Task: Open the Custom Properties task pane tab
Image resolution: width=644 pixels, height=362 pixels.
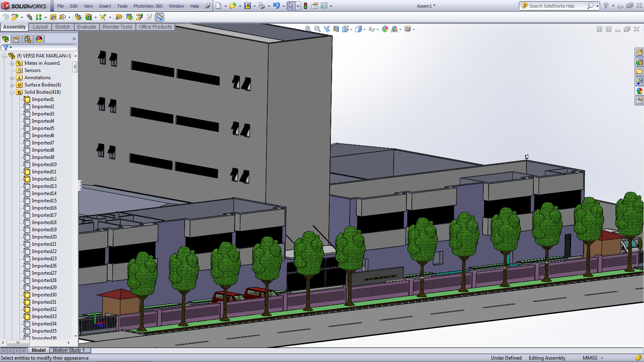Action: (x=639, y=101)
